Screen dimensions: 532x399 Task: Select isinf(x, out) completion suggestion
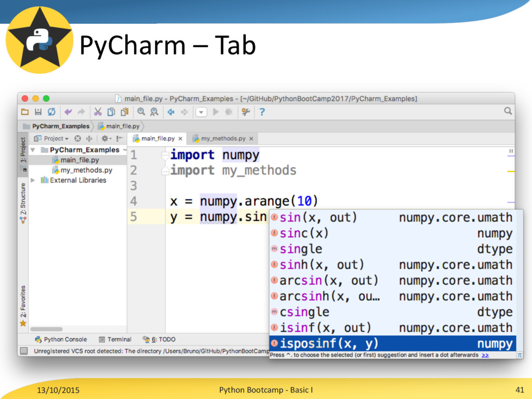coord(393,328)
